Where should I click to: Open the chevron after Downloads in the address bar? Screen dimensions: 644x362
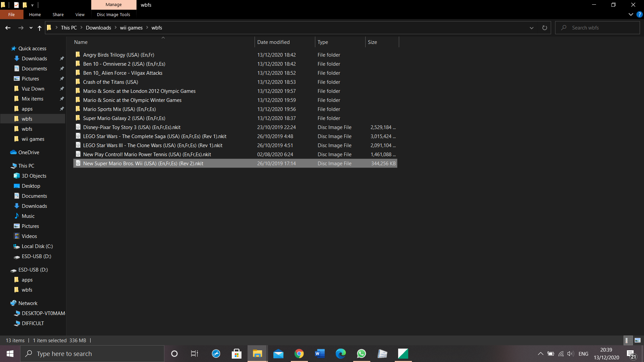pyautogui.click(x=116, y=27)
